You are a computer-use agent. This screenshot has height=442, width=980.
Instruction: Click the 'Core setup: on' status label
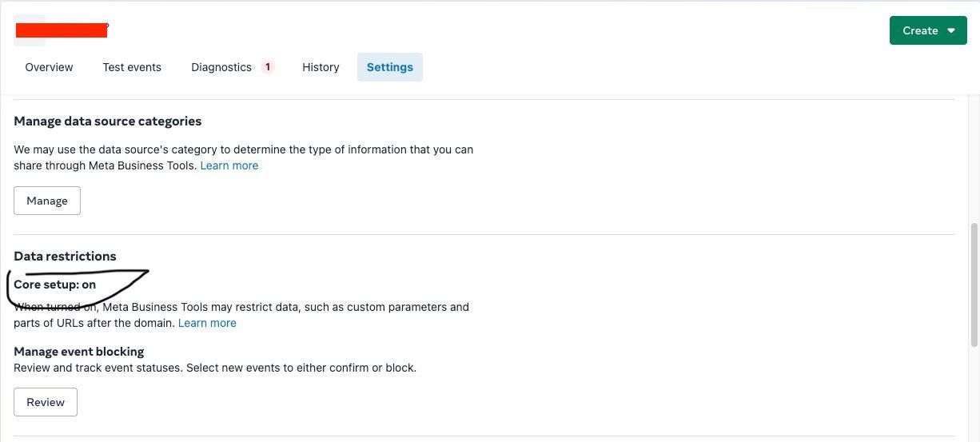[54, 285]
